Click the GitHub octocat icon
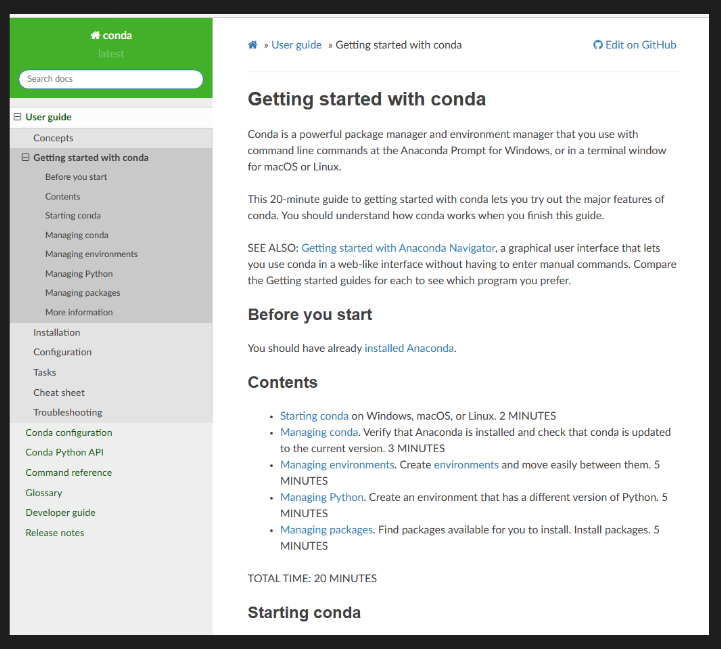The width and height of the screenshot is (721, 649). point(597,45)
